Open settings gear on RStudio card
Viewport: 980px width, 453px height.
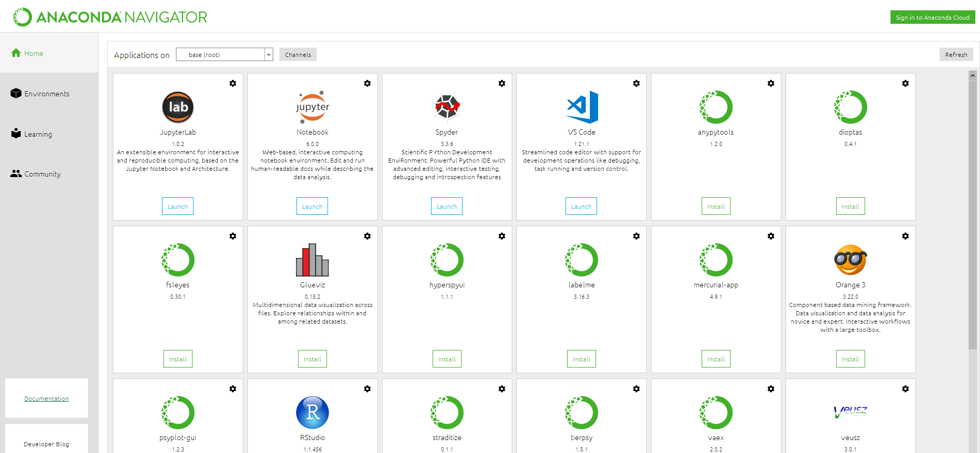[x=367, y=389]
